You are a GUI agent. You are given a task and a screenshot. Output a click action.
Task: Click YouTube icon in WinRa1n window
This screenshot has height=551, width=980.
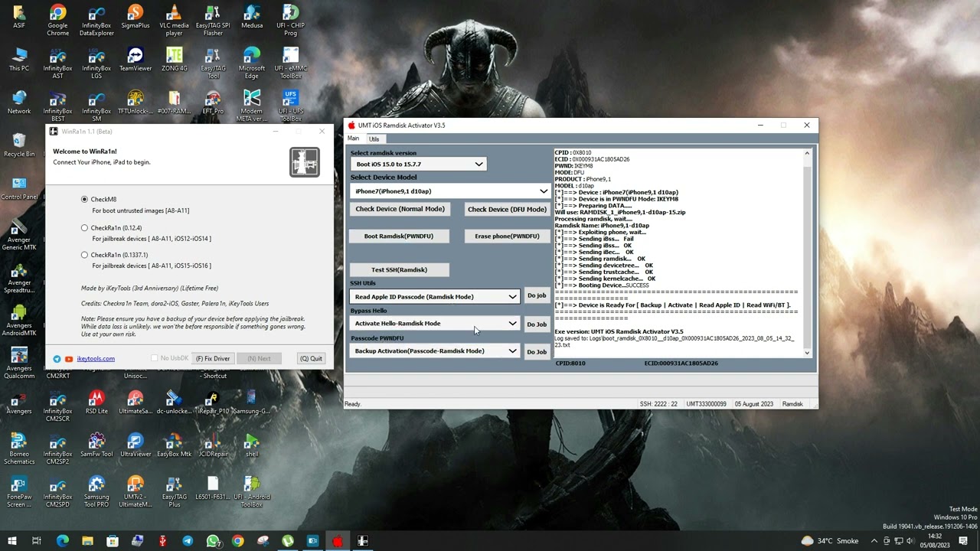tap(69, 359)
